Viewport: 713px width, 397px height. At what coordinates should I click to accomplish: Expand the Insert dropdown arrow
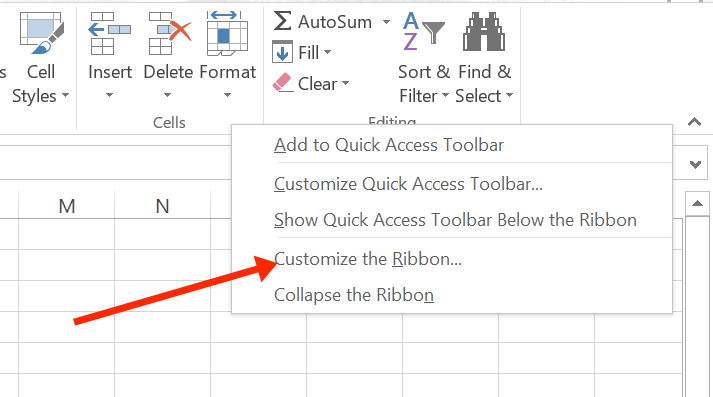point(109,95)
